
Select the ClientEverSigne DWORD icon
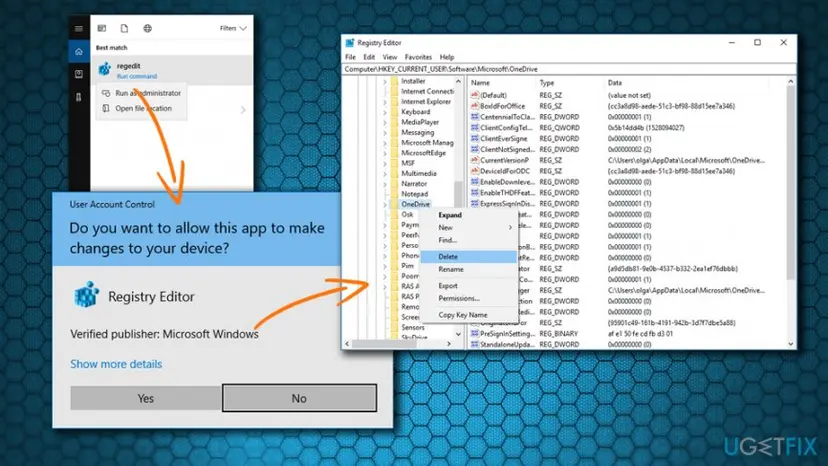pos(475,138)
